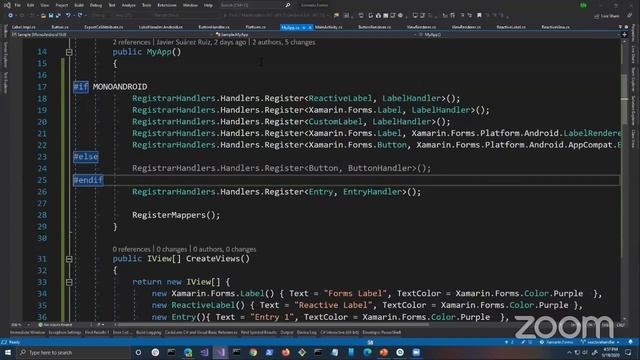640x360 pixels.
Task: Open the View menu
Action: click(x=44, y=5)
